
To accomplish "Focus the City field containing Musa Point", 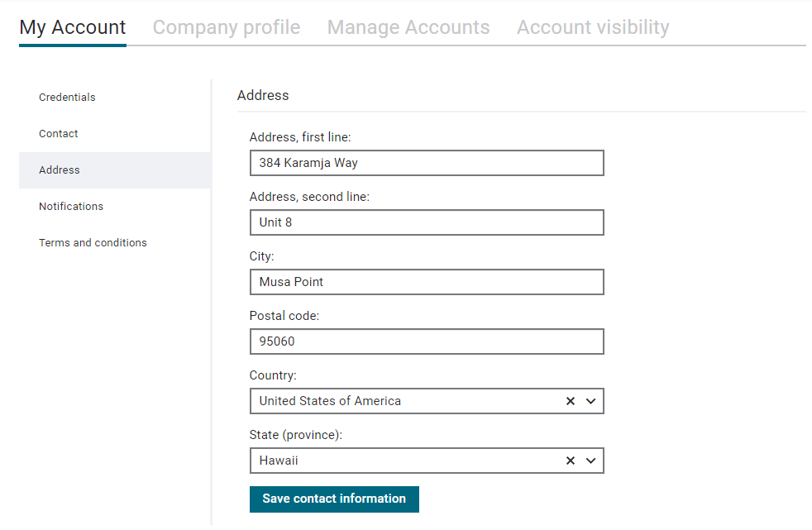I will tap(427, 282).
